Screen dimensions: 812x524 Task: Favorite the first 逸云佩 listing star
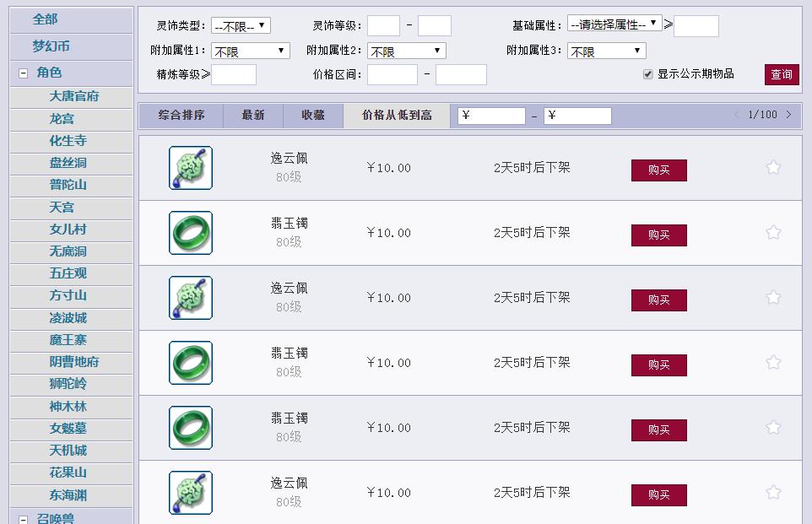click(772, 167)
